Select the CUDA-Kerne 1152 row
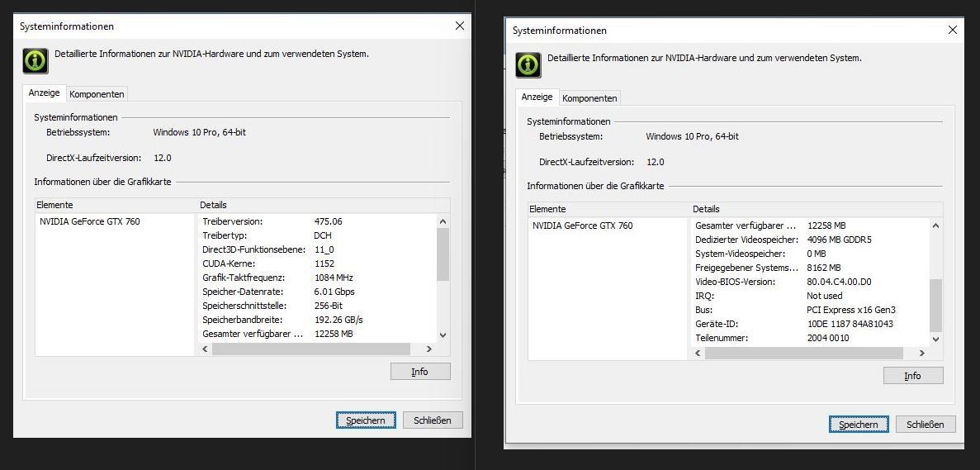 318,263
